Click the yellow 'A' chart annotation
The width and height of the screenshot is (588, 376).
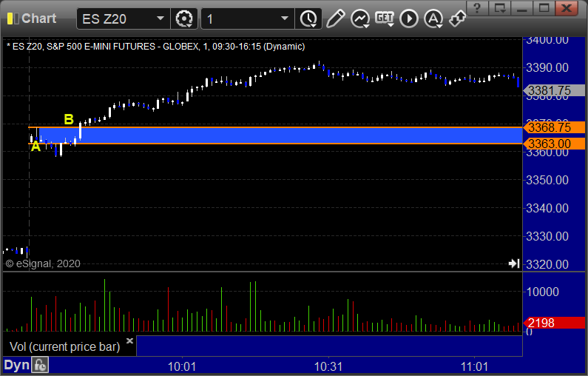point(36,147)
